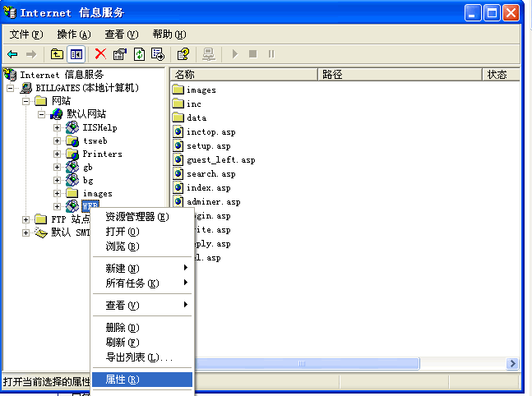Click the inctop.asp file icon
This screenshot has width=532, height=396.
click(178, 131)
